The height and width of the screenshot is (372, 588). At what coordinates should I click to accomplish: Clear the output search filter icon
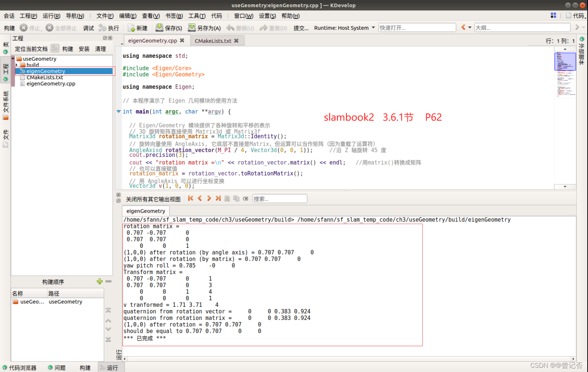point(246,199)
